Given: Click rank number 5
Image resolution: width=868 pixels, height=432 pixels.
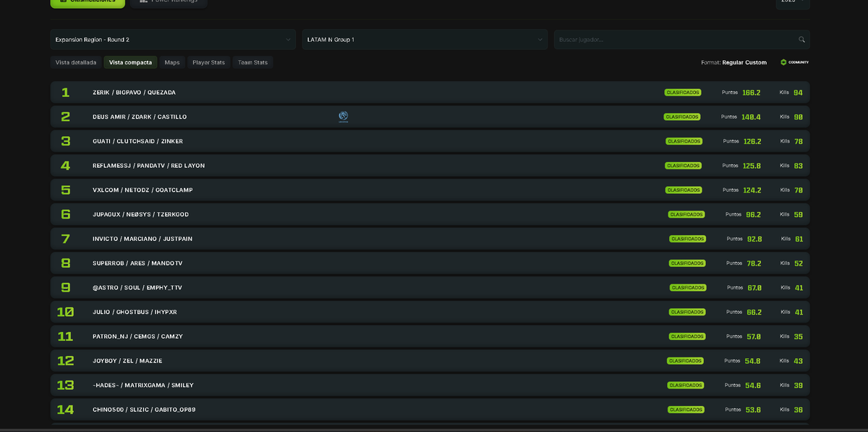Looking at the screenshot, I should 66,190.
